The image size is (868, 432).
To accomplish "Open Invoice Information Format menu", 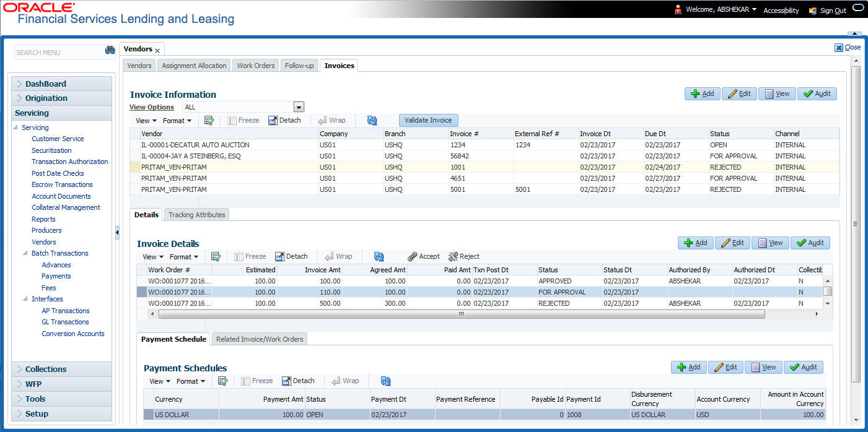I will [177, 121].
